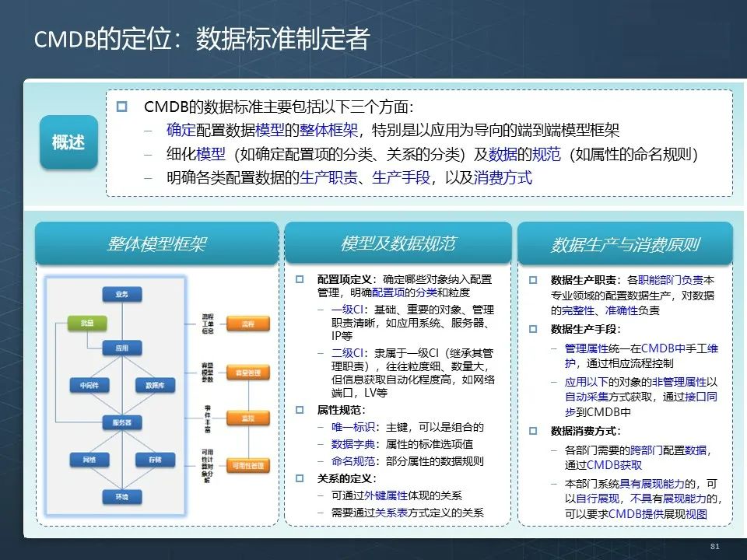Click the blue text 完整性
The image size is (747, 560).
click(x=578, y=310)
